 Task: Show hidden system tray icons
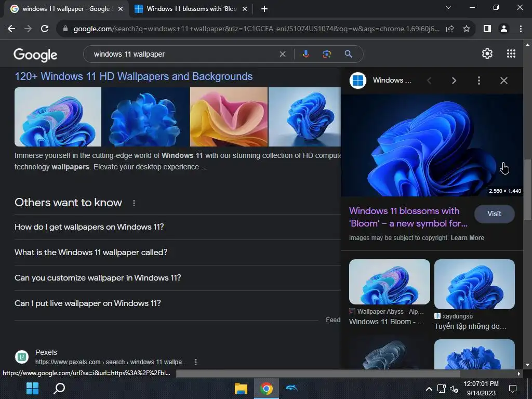pyautogui.click(x=429, y=389)
